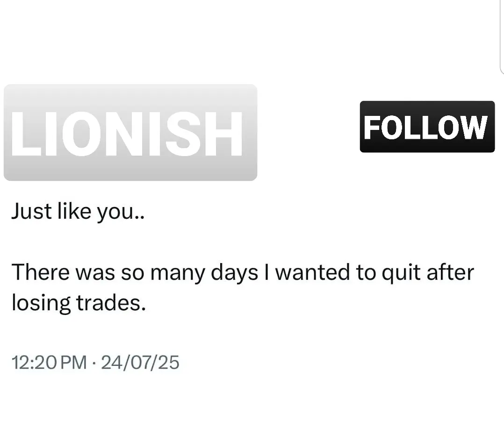This screenshot has width=504, height=443.
Task: Click the black FOLLOW button
Action: pos(427,127)
